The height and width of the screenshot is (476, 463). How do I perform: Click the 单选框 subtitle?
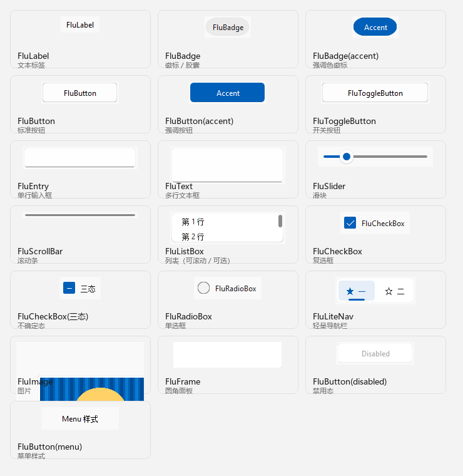point(175,326)
